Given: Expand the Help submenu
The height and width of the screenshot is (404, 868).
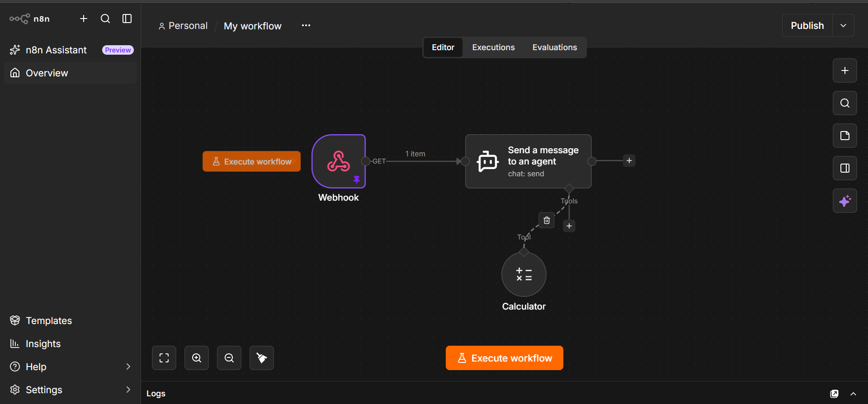Looking at the screenshot, I should point(71,366).
